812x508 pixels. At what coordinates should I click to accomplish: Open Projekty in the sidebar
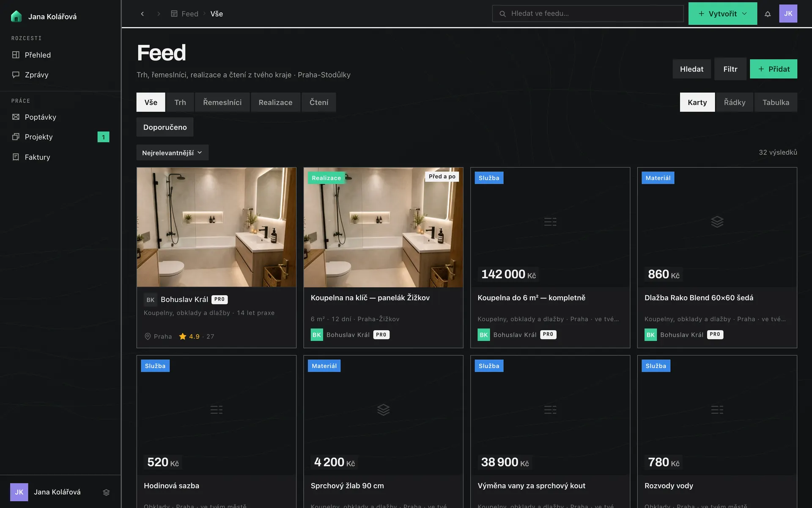point(60,137)
